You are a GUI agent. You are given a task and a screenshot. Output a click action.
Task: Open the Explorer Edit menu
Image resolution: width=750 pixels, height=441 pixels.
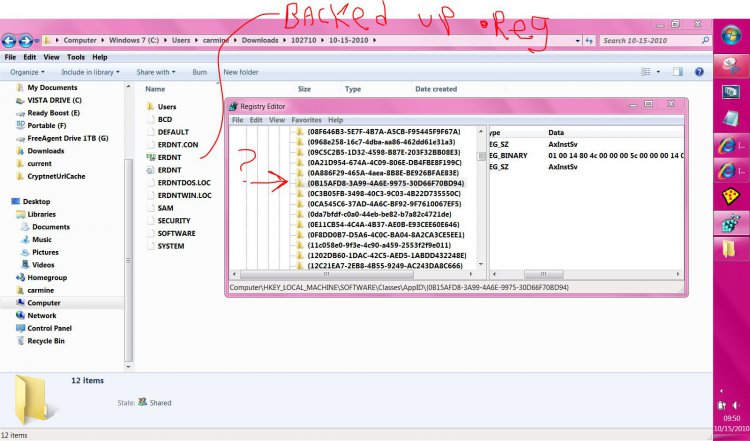(x=30, y=57)
